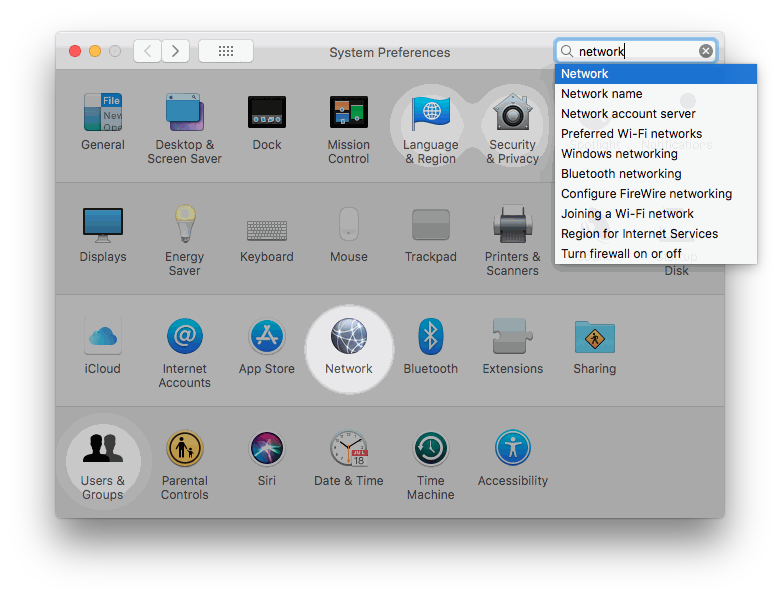Click the Show All grid button
This screenshot has height=598, width=780.
(x=226, y=51)
